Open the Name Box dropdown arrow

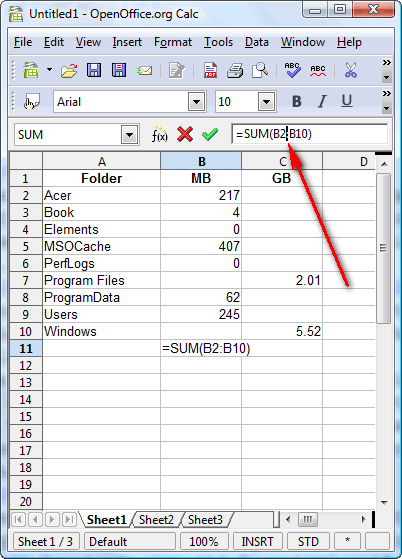point(129,134)
